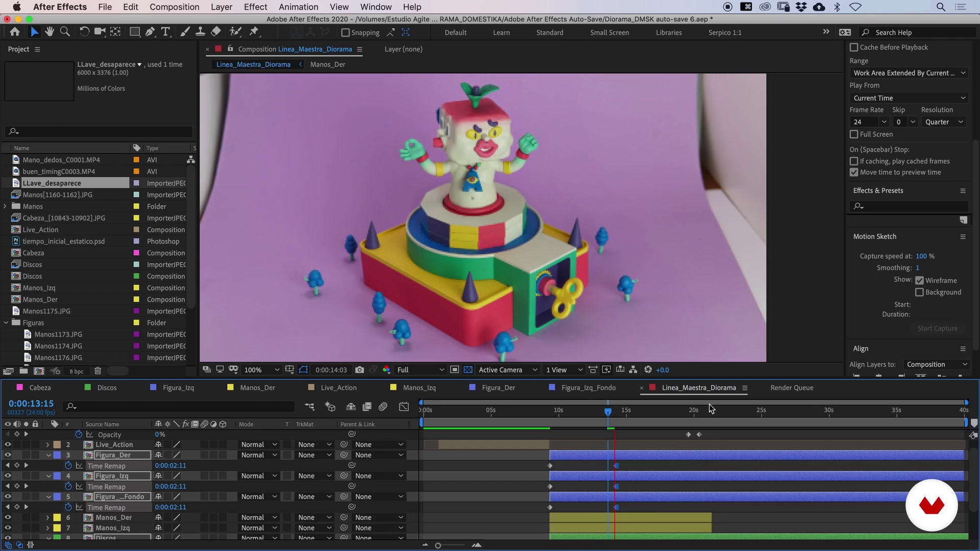
Task: Toggle the Snapping checkbox
Action: tap(346, 33)
